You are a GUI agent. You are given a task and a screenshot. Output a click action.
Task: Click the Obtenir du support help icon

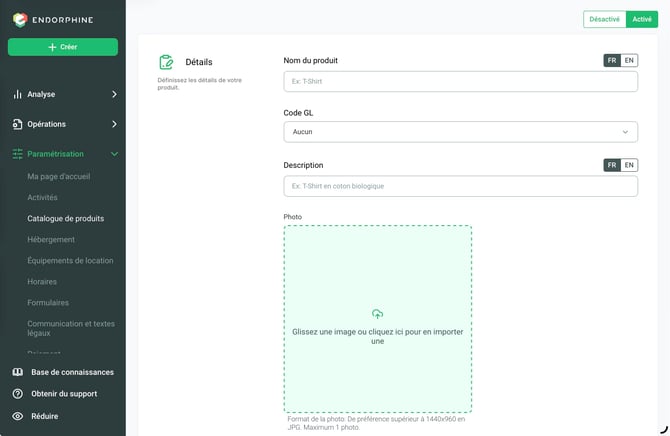(x=18, y=394)
